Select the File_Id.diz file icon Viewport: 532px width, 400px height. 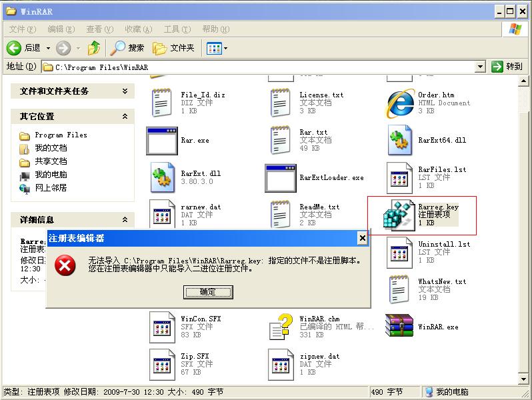161,103
